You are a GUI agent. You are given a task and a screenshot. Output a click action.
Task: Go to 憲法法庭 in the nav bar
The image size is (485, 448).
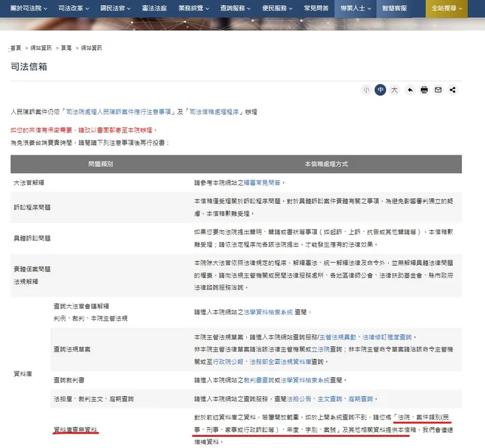coord(154,9)
